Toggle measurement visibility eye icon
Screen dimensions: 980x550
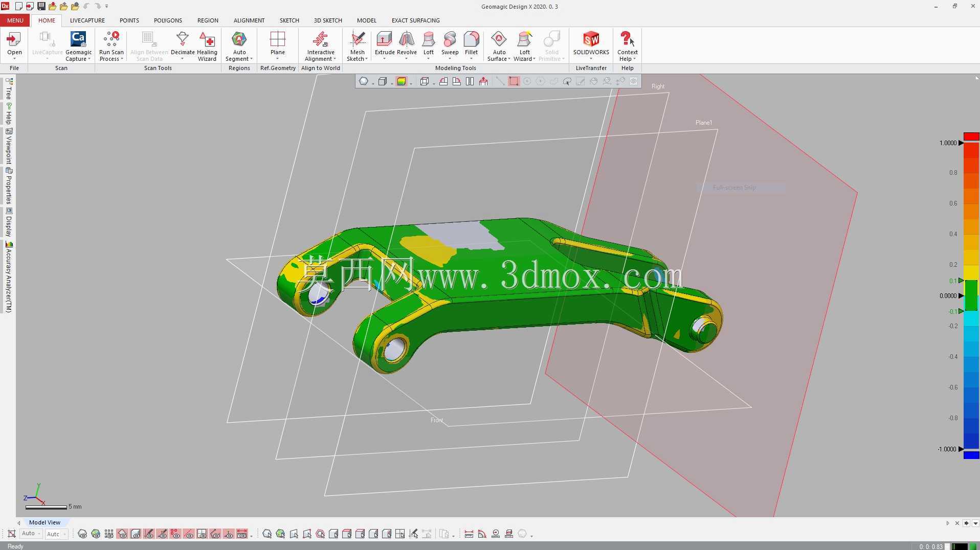pos(242,534)
